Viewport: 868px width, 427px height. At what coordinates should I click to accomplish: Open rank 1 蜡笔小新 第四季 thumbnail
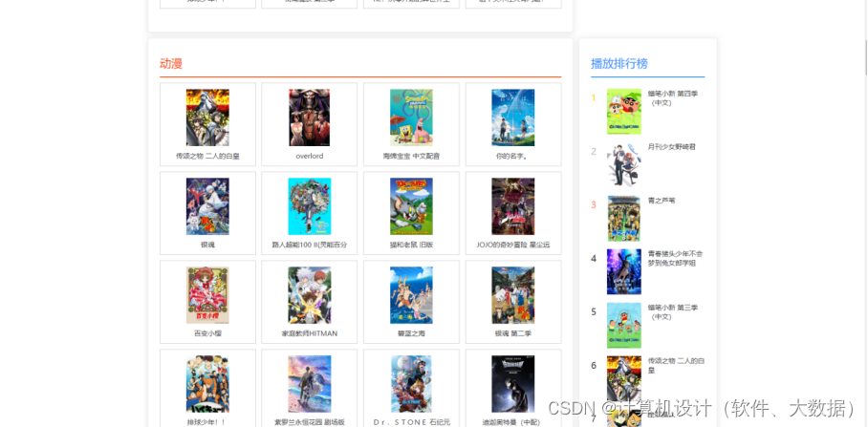coord(624,112)
